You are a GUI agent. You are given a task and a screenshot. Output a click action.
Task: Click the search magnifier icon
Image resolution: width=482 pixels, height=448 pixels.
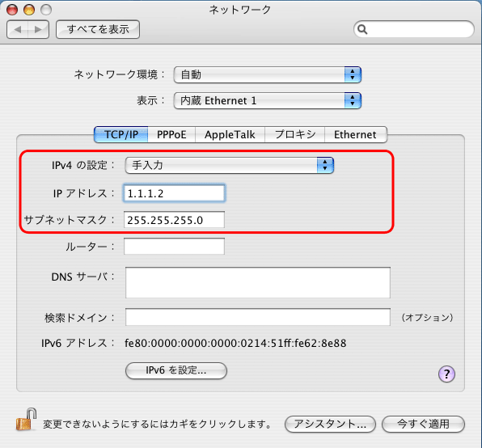(362, 29)
